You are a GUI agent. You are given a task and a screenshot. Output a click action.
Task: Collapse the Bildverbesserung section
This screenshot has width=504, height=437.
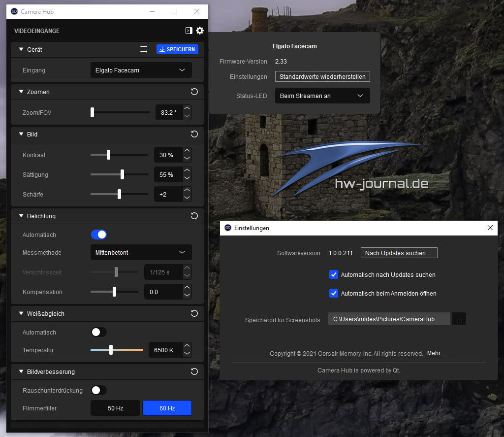pos(21,371)
